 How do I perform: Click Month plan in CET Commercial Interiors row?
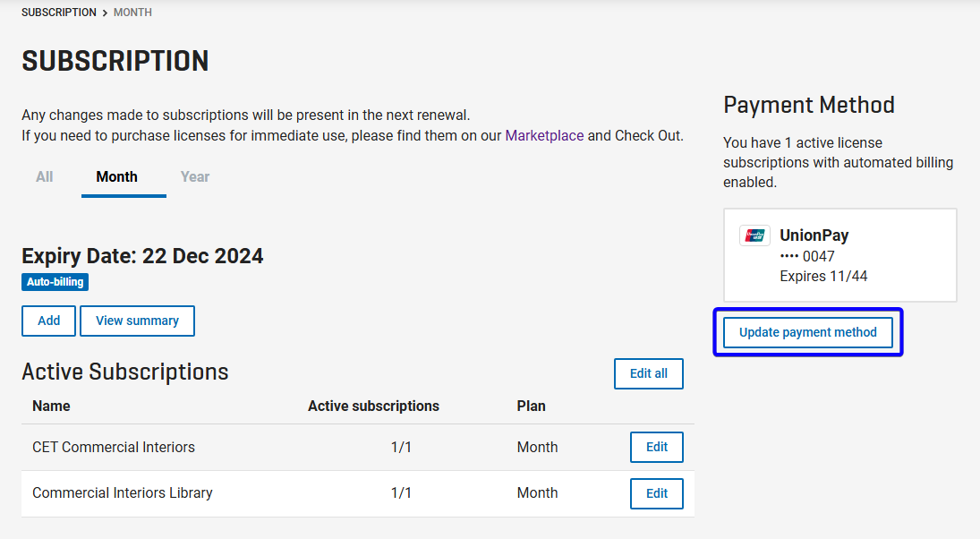(x=537, y=447)
